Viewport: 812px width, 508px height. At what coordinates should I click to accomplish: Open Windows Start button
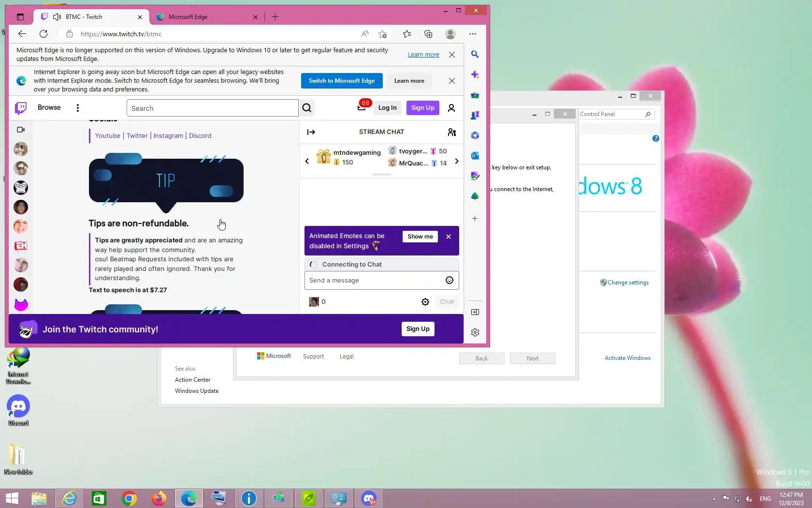(x=12, y=498)
